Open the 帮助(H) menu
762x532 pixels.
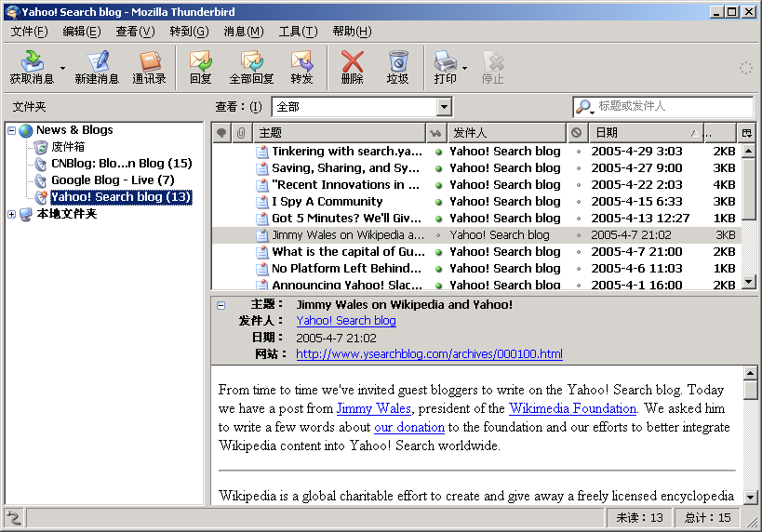point(352,32)
